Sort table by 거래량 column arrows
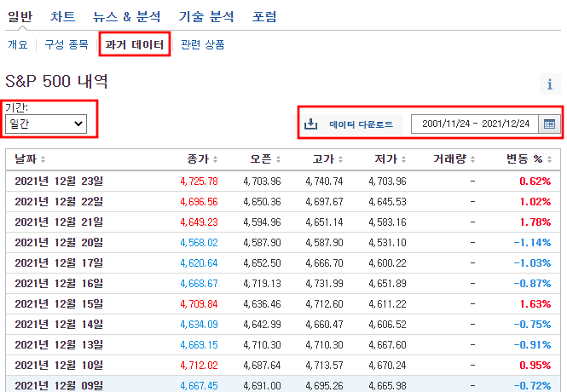Screen dimensions: 567x392 pos(472,159)
